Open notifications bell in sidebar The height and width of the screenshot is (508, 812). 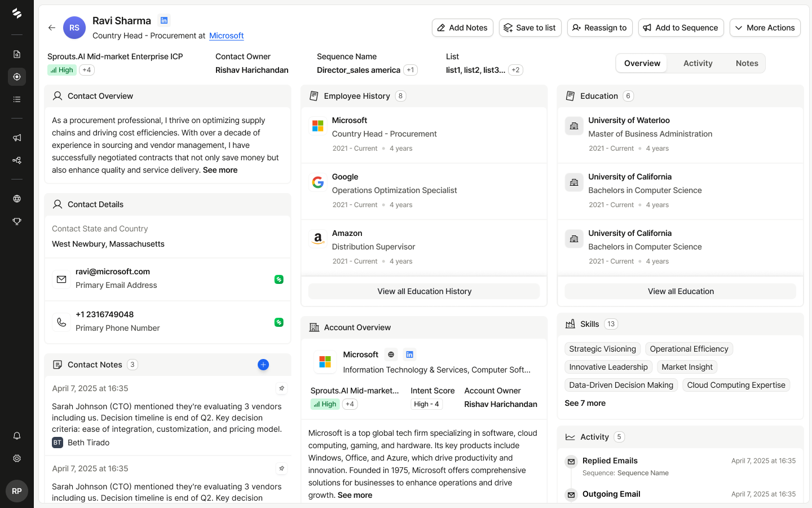point(17,436)
